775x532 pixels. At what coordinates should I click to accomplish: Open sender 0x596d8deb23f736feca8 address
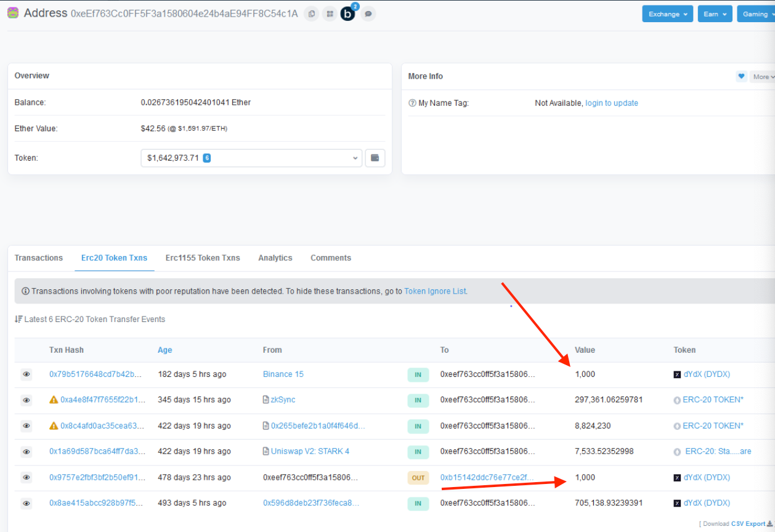[x=311, y=503]
